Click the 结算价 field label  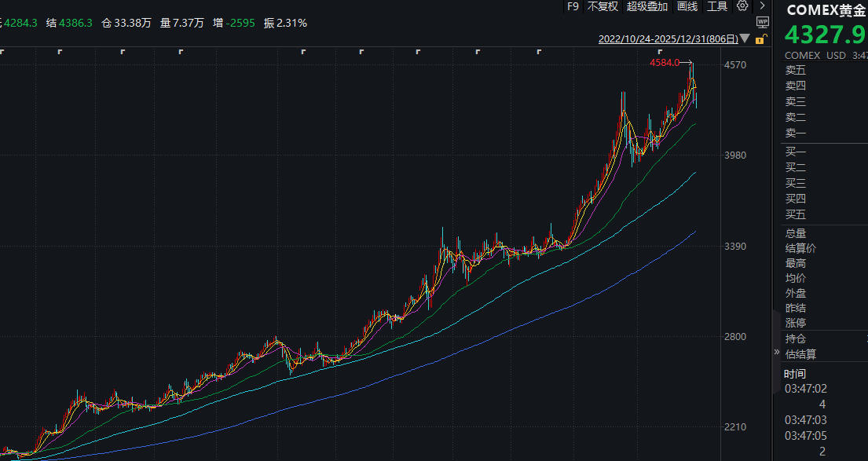800,248
